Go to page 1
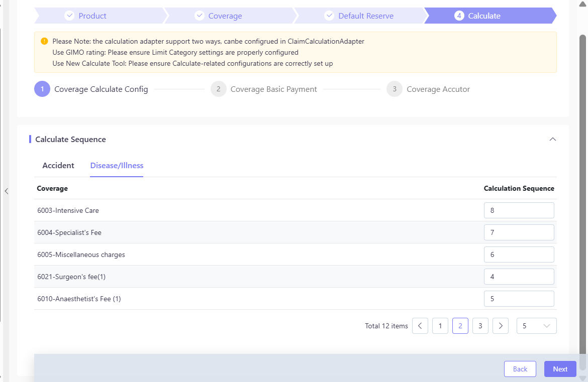The height and width of the screenshot is (382, 588). coord(440,326)
